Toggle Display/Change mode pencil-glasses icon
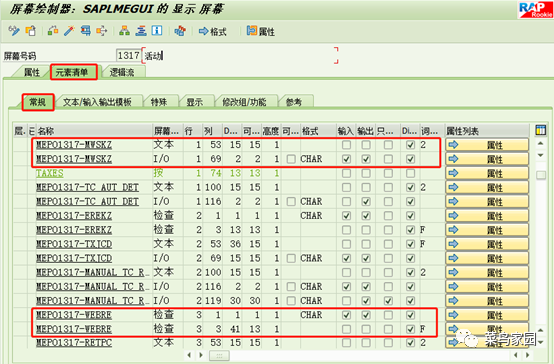Viewport: 554px width, 364px height. coord(14,31)
